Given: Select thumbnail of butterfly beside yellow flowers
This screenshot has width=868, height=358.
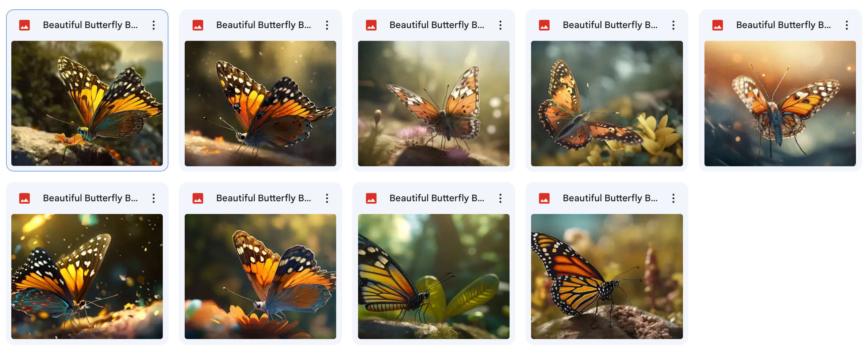Looking at the screenshot, I should coord(607,104).
